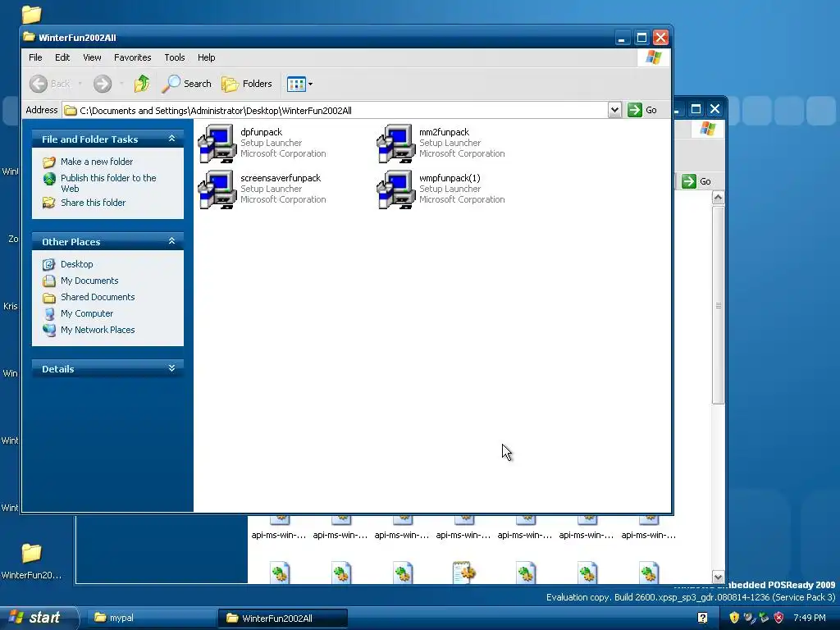Click the Go button in background window
Screen dimensions: 840x630
tap(696, 181)
